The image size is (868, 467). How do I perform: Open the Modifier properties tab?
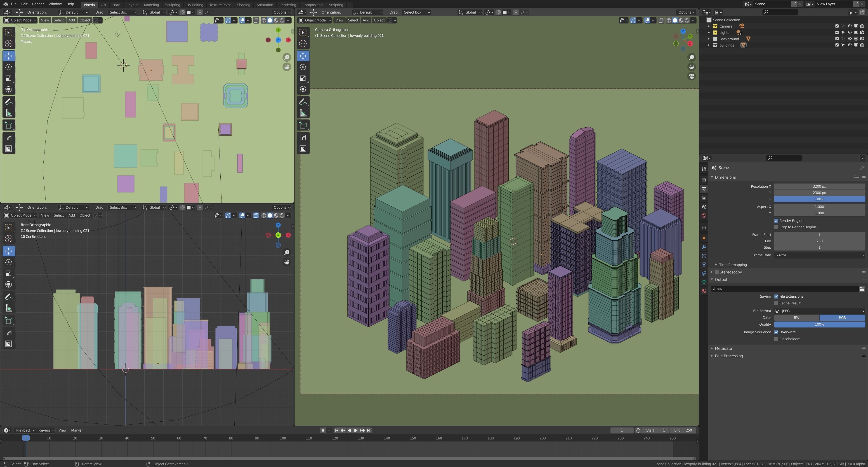coord(704,247)
